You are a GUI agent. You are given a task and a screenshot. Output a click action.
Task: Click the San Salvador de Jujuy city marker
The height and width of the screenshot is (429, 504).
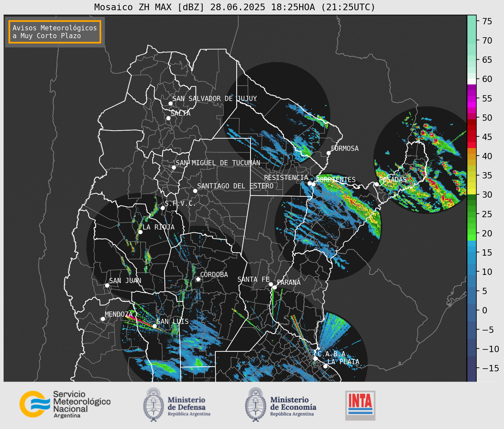pyautogui.click(x=170, y=103)
